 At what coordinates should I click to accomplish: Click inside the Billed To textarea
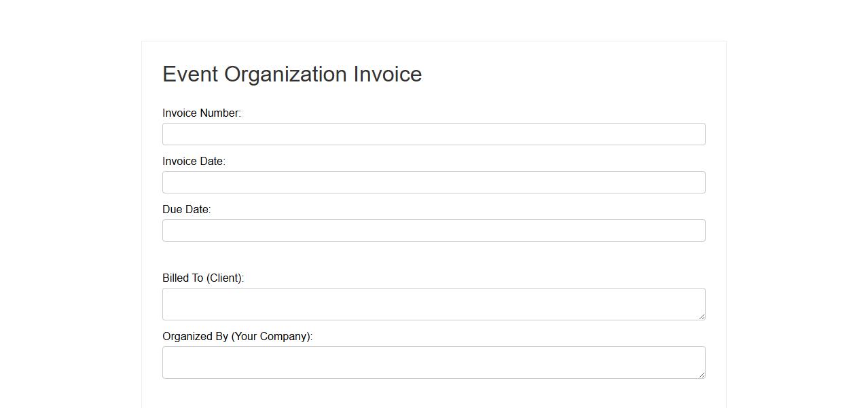[x=433, y=303]
